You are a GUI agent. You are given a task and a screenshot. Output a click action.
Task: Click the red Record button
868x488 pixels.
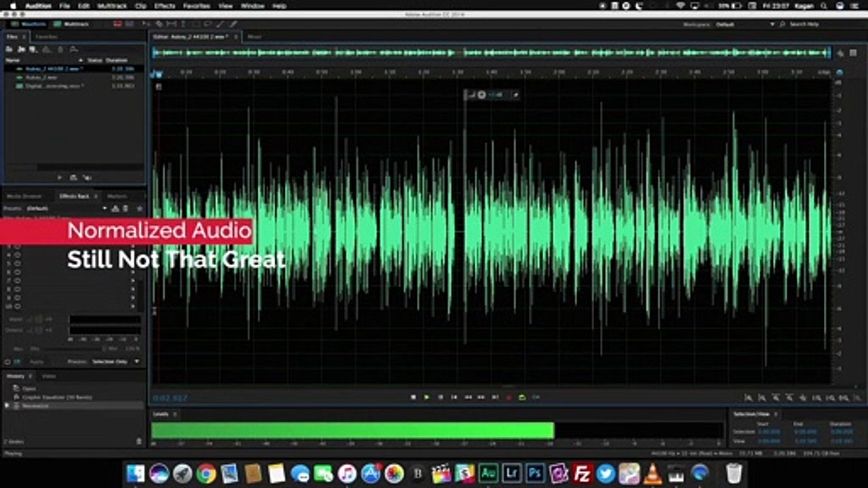pyautogui.click(x=509, y=396)
